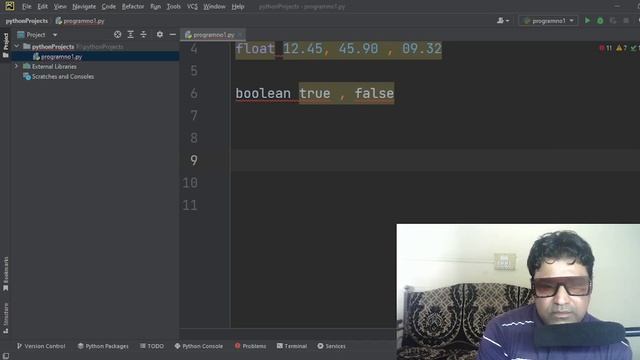
Task: Open the TODO tool window
Action: click(151, 346)
